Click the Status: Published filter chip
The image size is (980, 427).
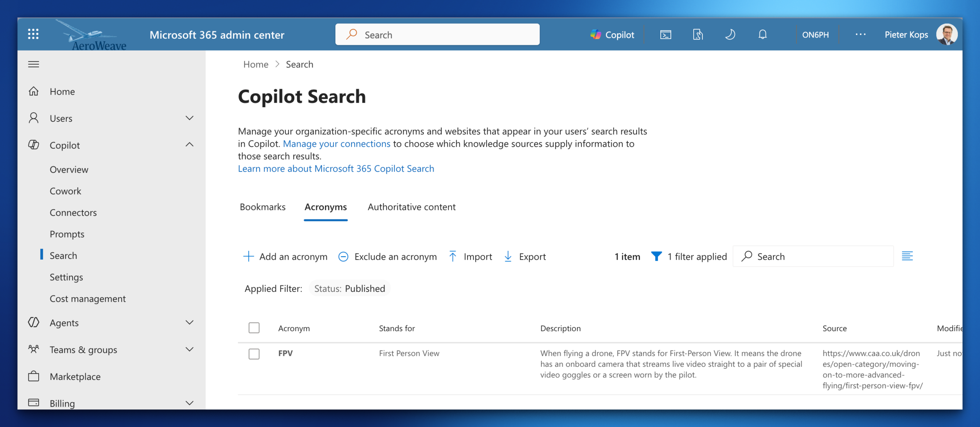[x=350, y=289]
